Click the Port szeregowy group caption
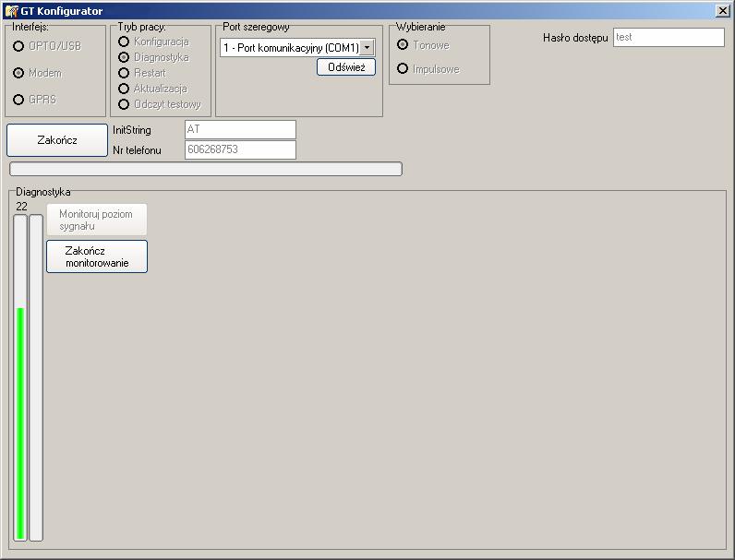Image resolution: width=735 pixels, height=560 pixels. click(256, 27)
